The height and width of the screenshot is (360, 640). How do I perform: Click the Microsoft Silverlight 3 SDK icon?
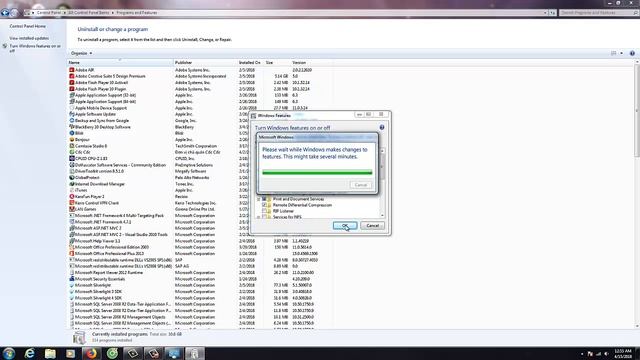coord(71,291)
